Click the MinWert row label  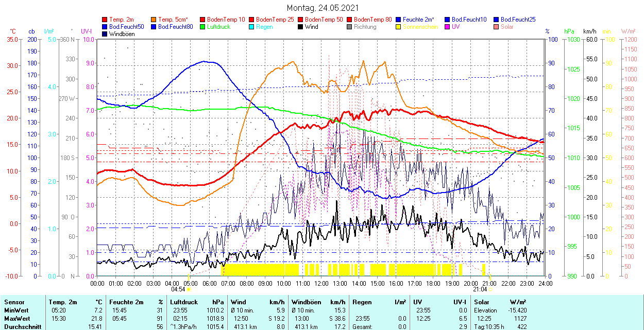click(16, 310)
